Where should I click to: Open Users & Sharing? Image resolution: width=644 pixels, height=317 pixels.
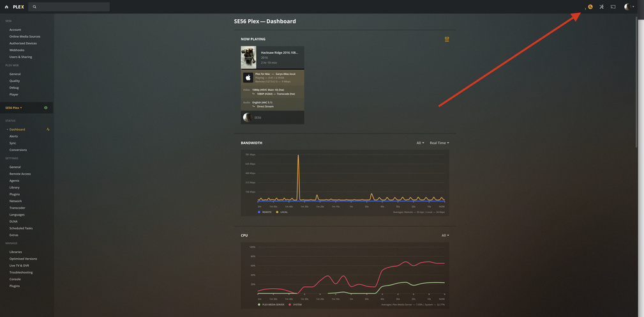[x=20, y=57]
